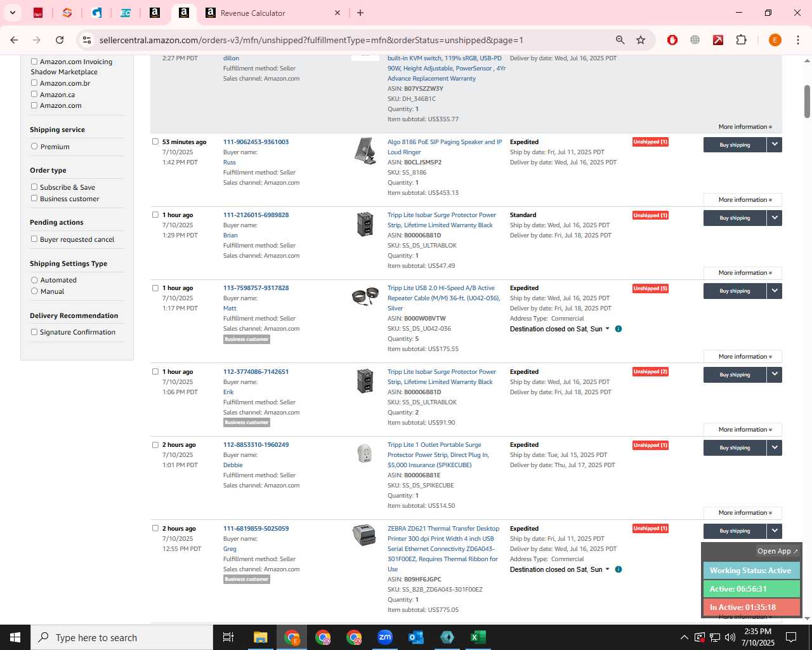This screenshot has height=650, width=812.
Task: Select the checkbox for order 113-7598757-9317828
Action: pyautogui.click(x=155, y=288)
